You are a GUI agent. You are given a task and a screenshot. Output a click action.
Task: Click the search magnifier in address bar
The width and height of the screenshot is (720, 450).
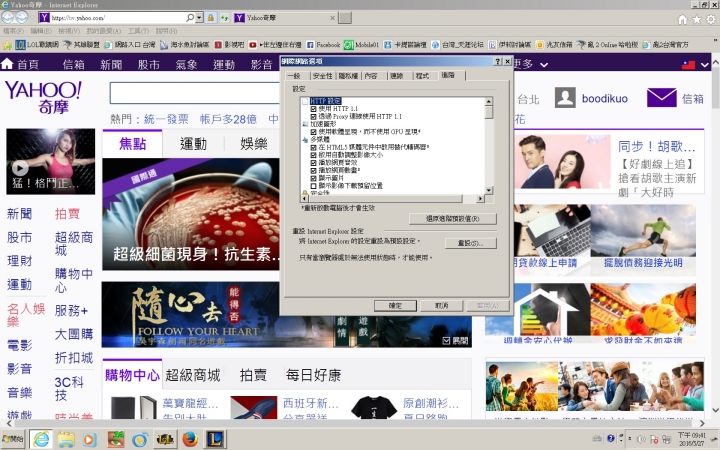[x=190, y=18]
